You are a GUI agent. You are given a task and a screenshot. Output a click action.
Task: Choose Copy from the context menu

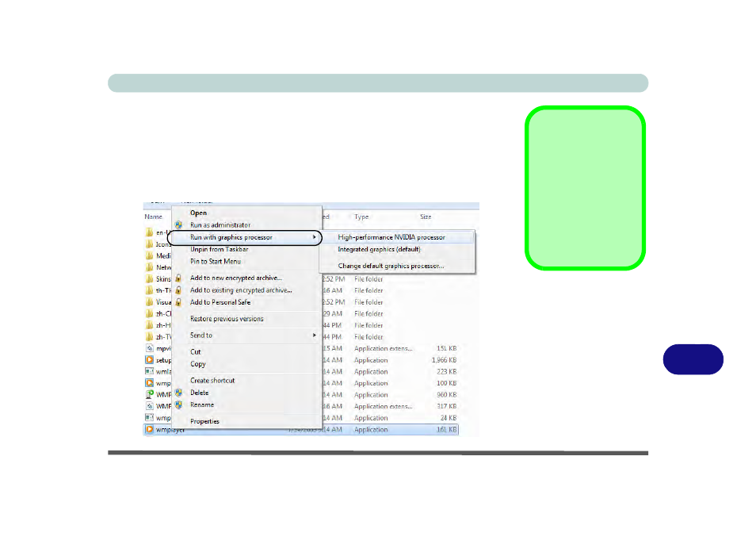197,364
